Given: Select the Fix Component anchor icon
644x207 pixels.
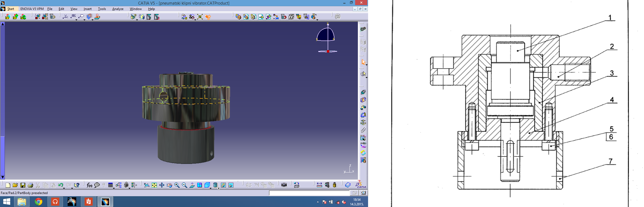Looking at the screenshot, I should click(x=363, y=123).
